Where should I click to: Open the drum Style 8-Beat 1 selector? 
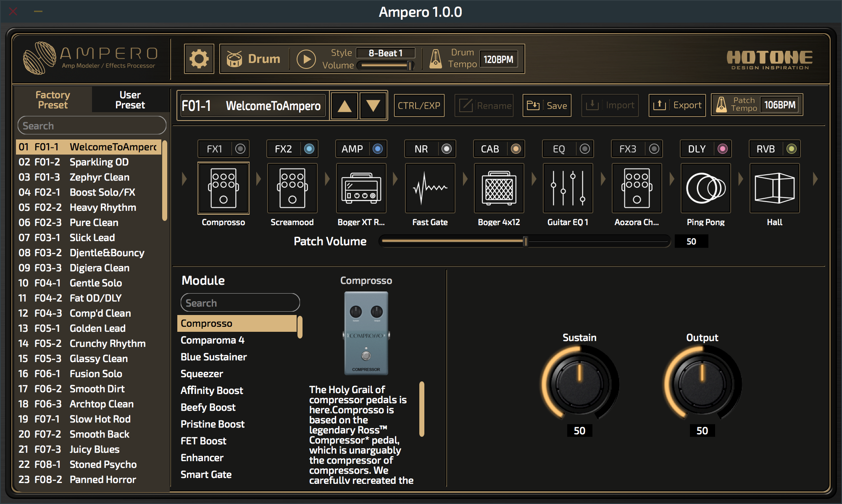click(x=385, y=53)
